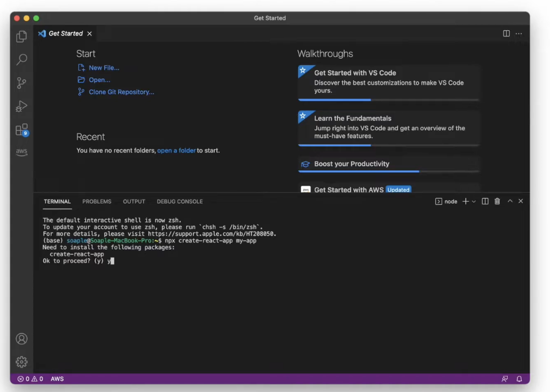Switch to the DEBUG CONSOLE tab

(180, 201)
